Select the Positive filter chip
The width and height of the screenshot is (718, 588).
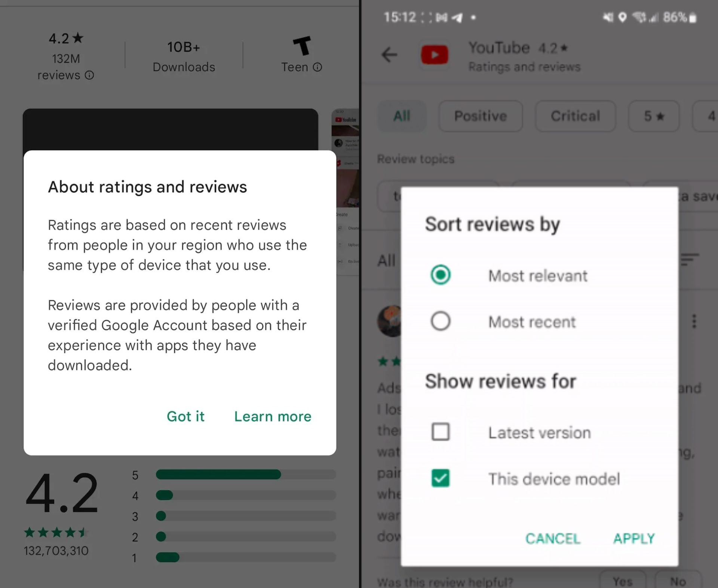481,116
